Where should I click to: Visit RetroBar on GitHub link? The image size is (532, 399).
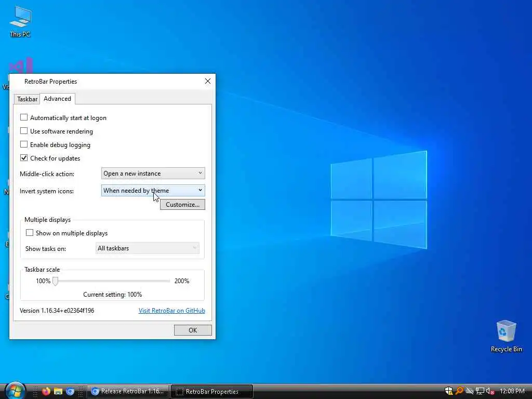tap(171, 311)
